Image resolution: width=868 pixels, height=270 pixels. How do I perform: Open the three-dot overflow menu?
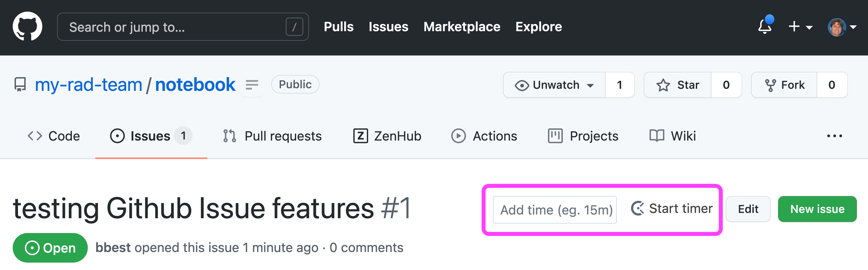tap(834, 136)
